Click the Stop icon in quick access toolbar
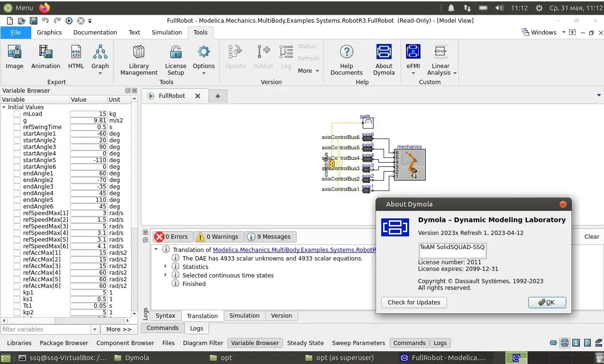 [x=81, y=21]
